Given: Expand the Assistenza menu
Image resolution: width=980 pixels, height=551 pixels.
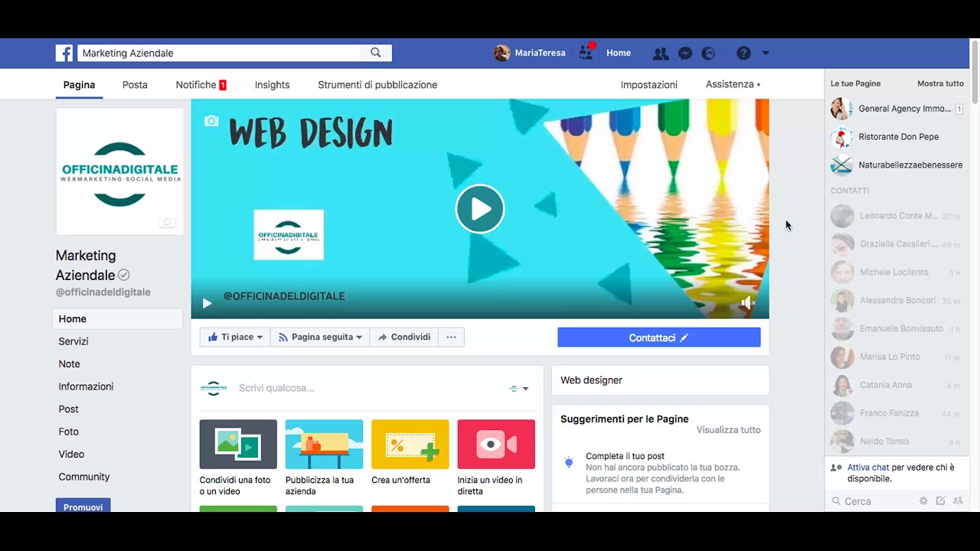Looking at the screenshot, I should [x=733, y=84].
